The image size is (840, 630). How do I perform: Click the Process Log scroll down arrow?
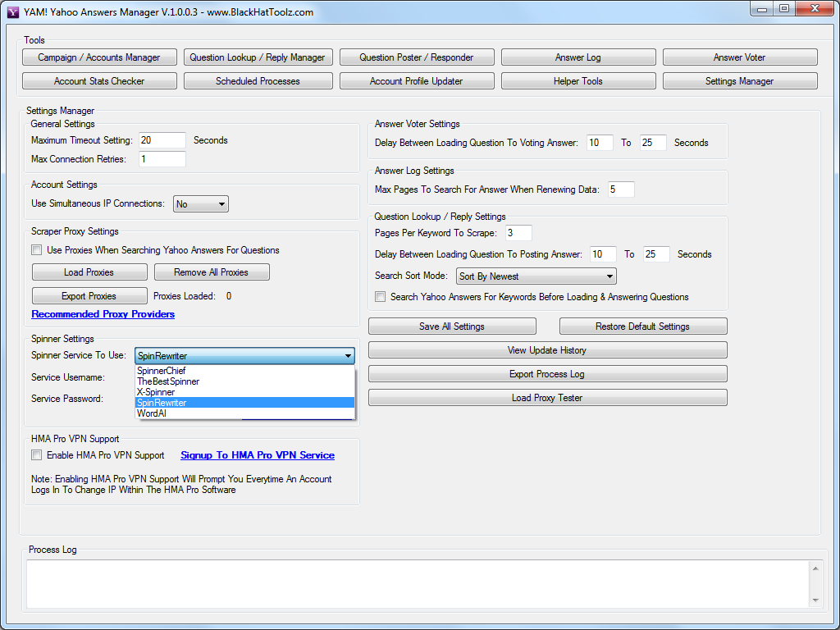815,600
